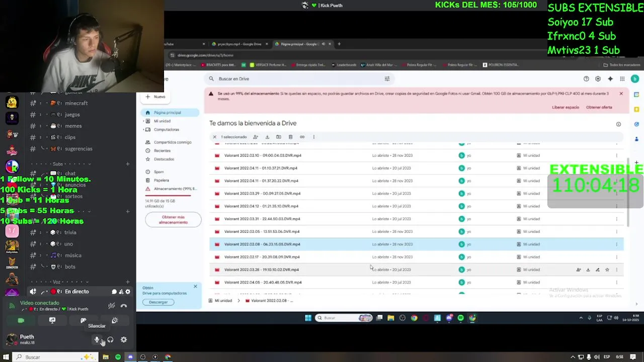Screen dimensions: 644x362
Task: Download the Valorant 2022.03.28 row file
Action: 588,270
